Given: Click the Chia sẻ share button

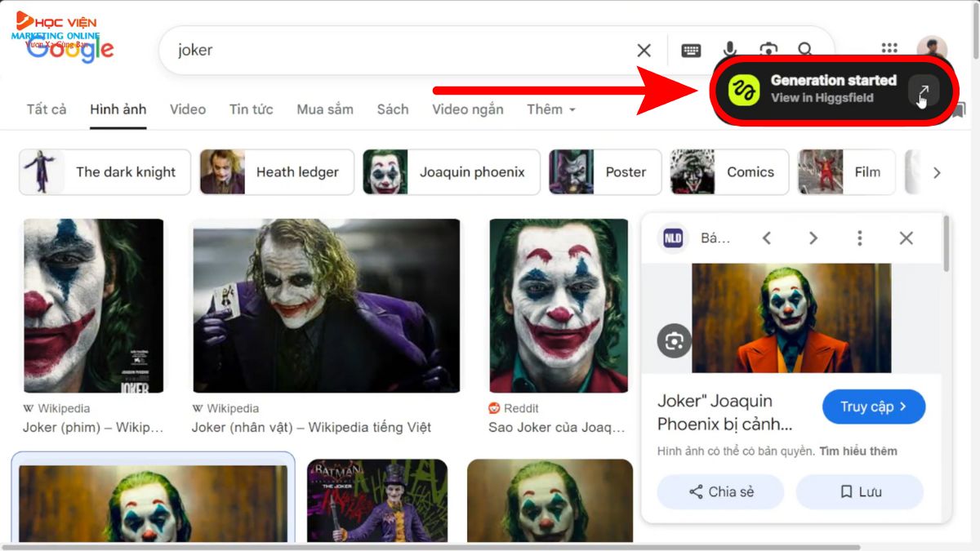Looking at the screenshot, I should coord(720,491).
